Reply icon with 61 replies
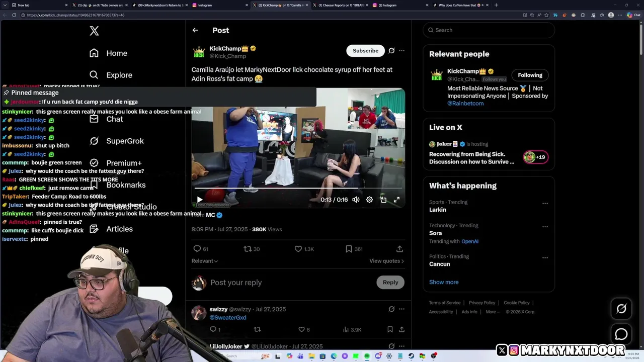This screenshot has width=644, height=362. 201,249
